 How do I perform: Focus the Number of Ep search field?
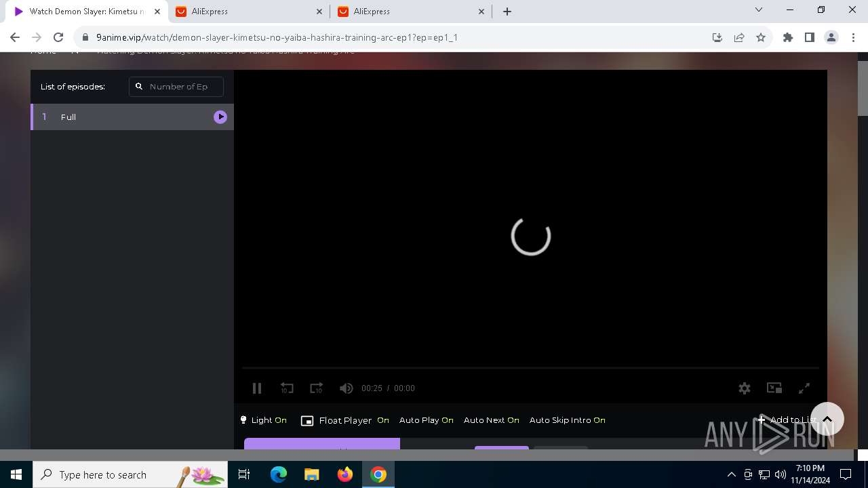[176, 87]
